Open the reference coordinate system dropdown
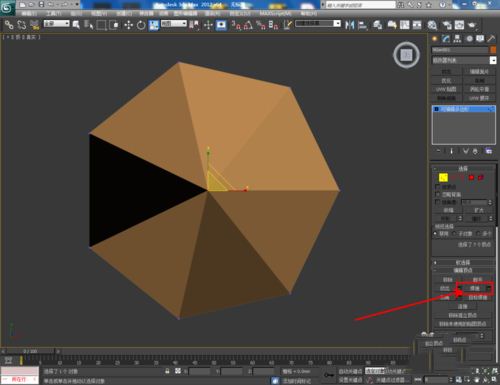Image resolution: width=500 pixels, height=385 pixels. (x=174, y=24)
